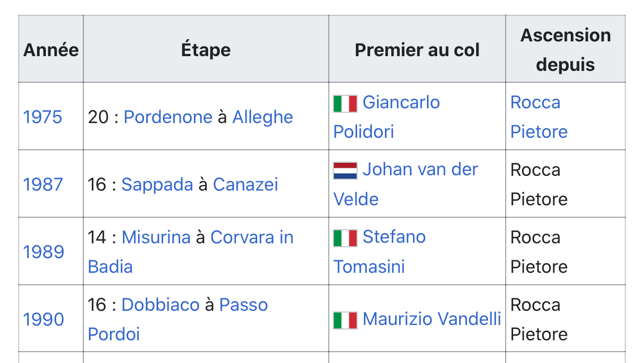This screenshot has width=644, height=363.
Task: Click the Misurina link
Action: coord(156,237)
